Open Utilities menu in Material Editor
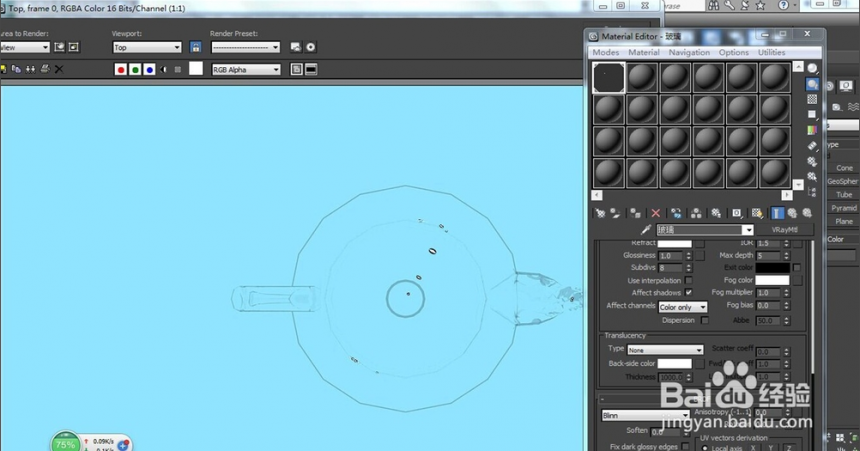This screenshot has width=860, height=451. click(771, 52)
